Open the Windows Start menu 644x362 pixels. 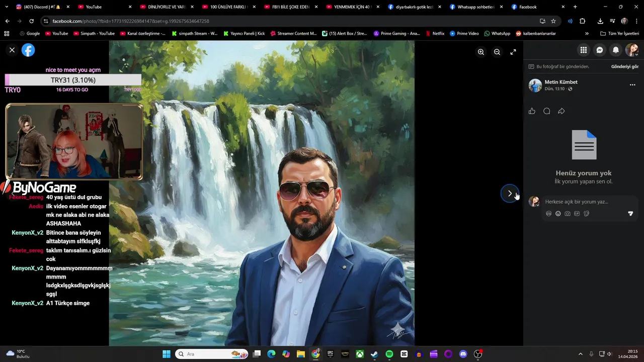point(167,354)
